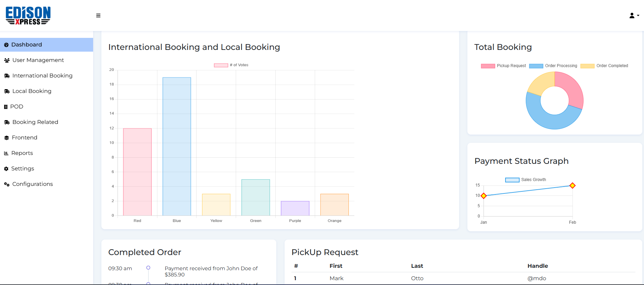Click the Settings gear icon
The width and height of the screenshot is (644, 285).
click(x=6, y=169)
